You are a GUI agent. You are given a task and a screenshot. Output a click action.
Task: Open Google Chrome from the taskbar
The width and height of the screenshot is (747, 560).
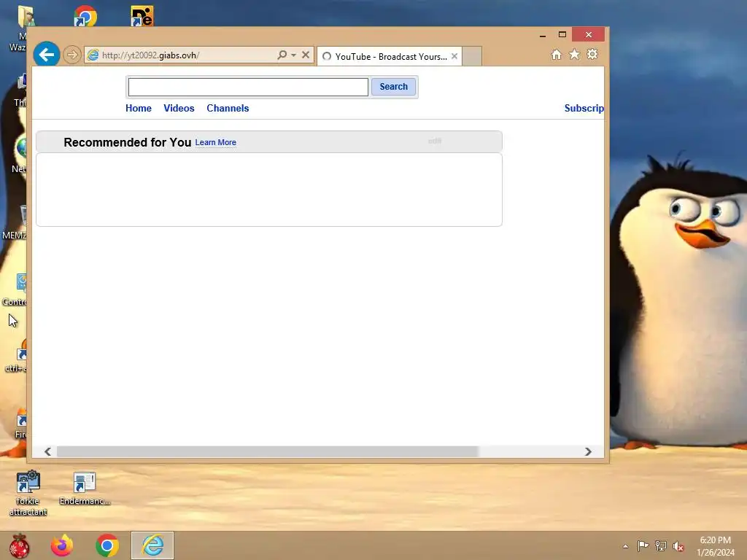(x=107, y=545)
